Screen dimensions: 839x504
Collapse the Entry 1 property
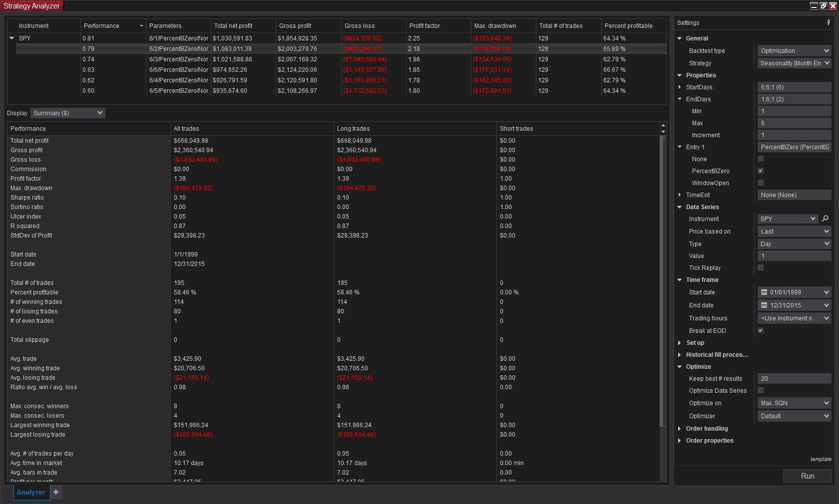(x=680, y=147)
